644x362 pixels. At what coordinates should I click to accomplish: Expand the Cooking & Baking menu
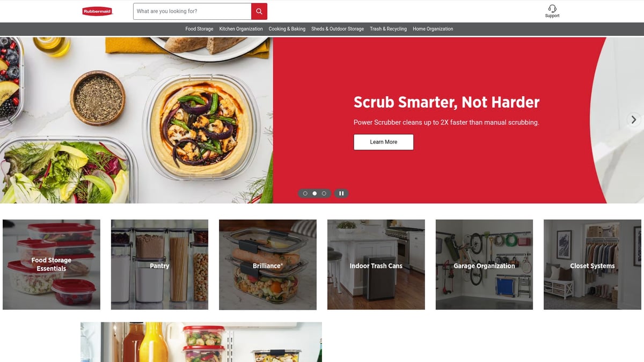[x=287, y=29]
